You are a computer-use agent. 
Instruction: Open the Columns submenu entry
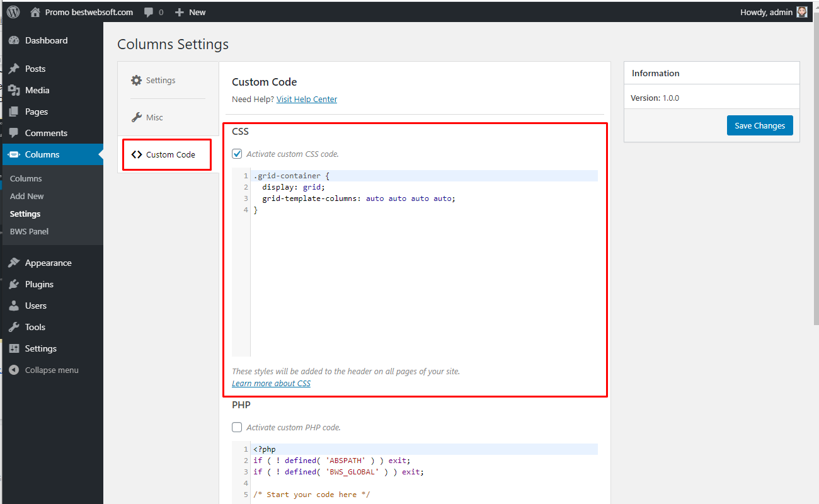click(26, 178)
